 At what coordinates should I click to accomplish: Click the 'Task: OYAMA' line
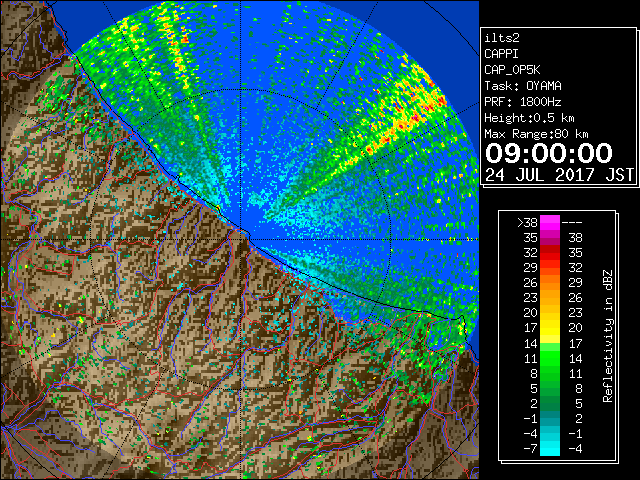523,86
